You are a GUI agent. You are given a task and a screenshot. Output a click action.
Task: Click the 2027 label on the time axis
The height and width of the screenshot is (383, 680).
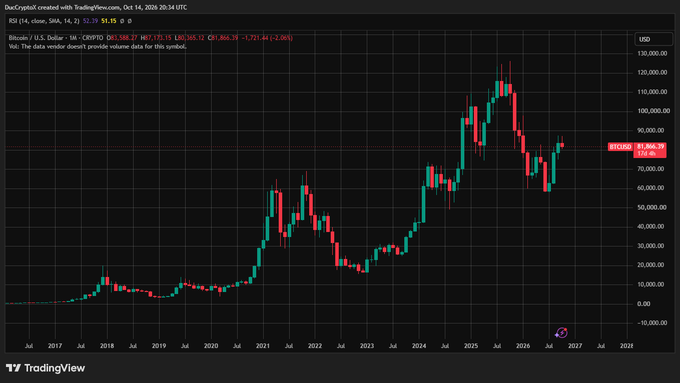[575, 346]
